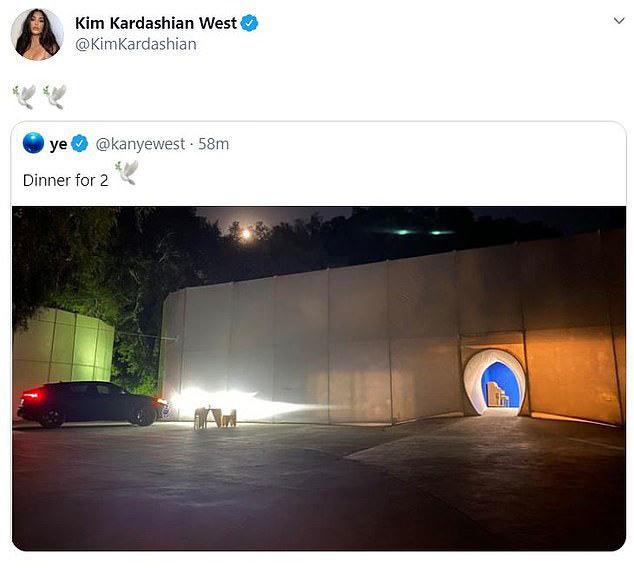
Task: Click the moon in the photo's sky
Action: [x=245, y=233]
